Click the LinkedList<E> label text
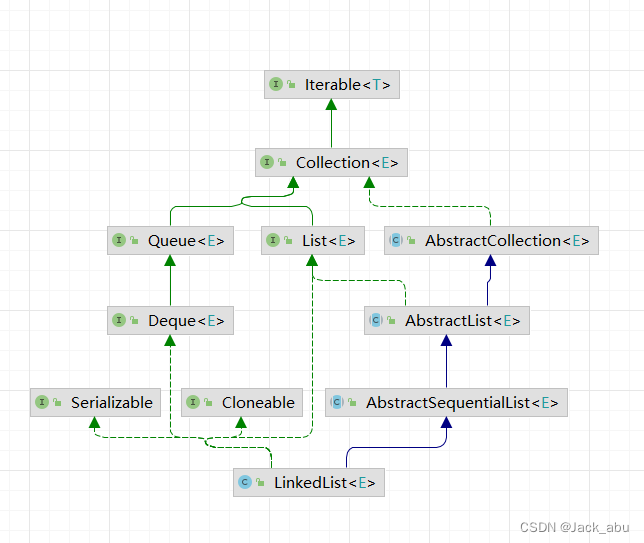This screenshot has height=543, width=644. [x=324, y=483]
